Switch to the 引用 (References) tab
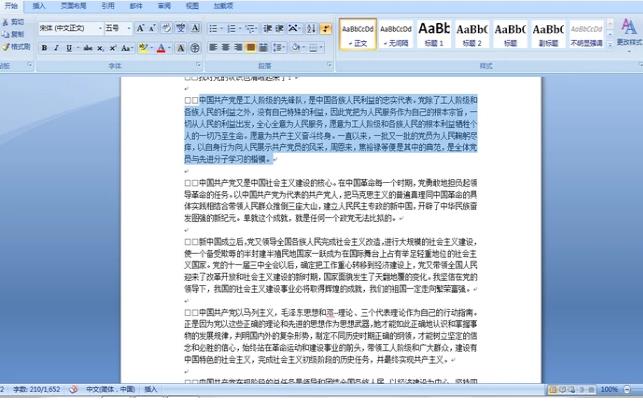This screenshot has height=401, width=643. 108,6
